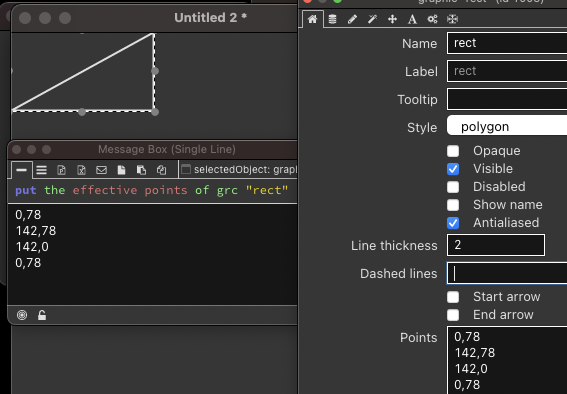Open the Geometry manager icon tab
The width and height of the screenshot is (567, 394).
click(452, 19)
